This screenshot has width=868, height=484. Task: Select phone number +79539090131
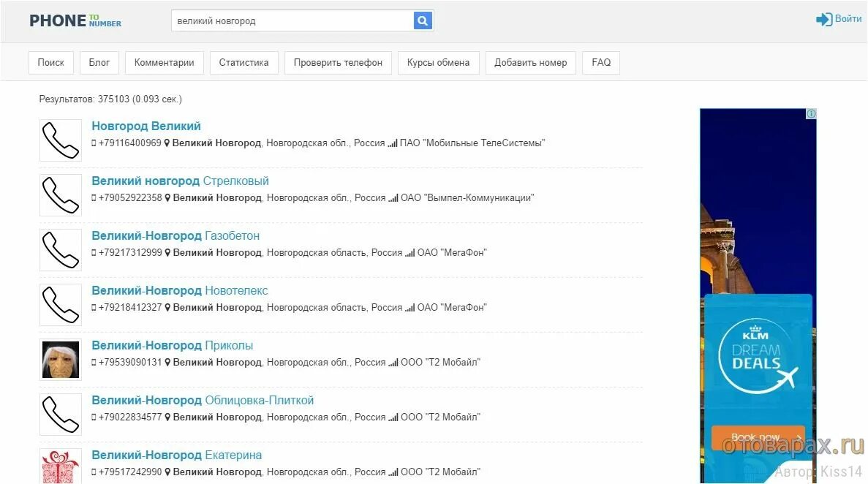130,362
